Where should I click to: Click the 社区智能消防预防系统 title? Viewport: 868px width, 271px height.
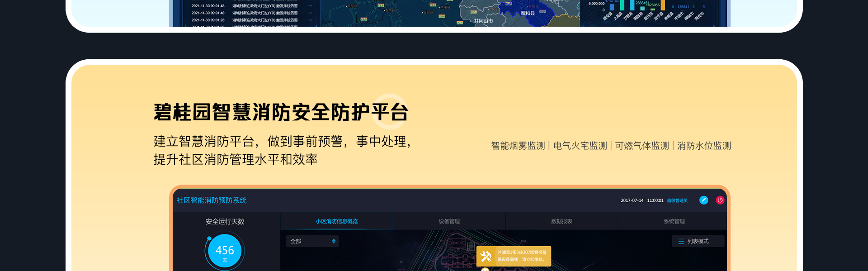[212, 200]
